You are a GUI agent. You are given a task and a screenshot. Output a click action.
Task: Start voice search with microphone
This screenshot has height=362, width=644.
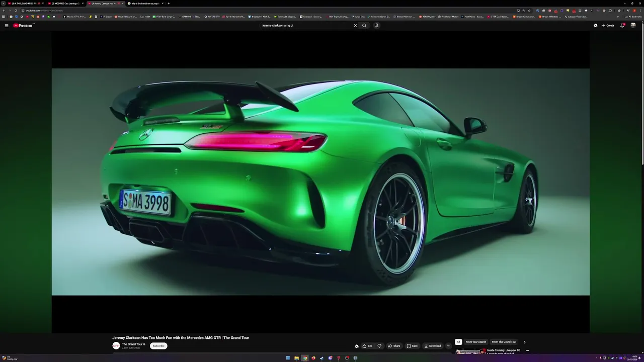[x=377, y=25]
